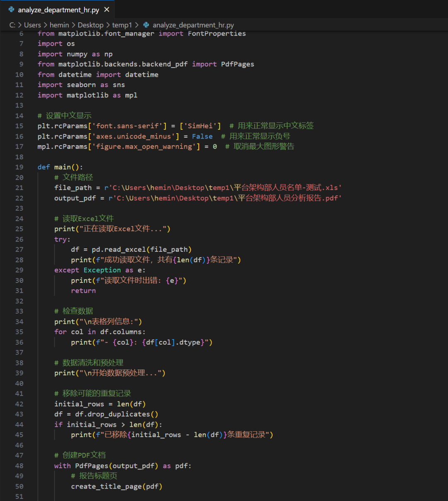Click the 'output_pdf' variable on line 22
The image size is (448, 501).
tap(75, 198)
